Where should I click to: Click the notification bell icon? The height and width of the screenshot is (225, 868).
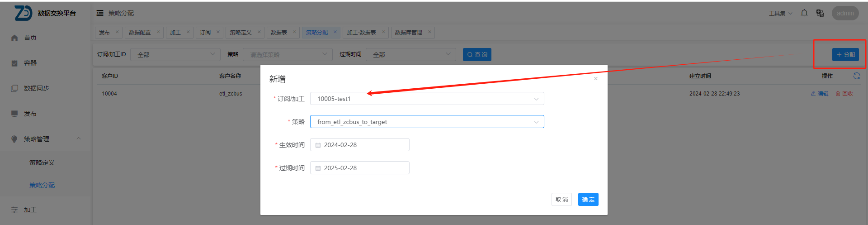[804, 13]
